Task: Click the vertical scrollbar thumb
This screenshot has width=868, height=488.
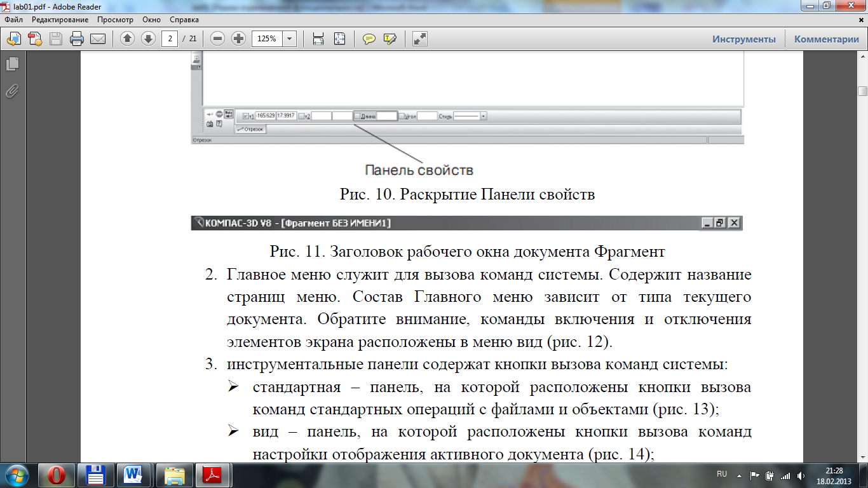Action: point(862,91)
